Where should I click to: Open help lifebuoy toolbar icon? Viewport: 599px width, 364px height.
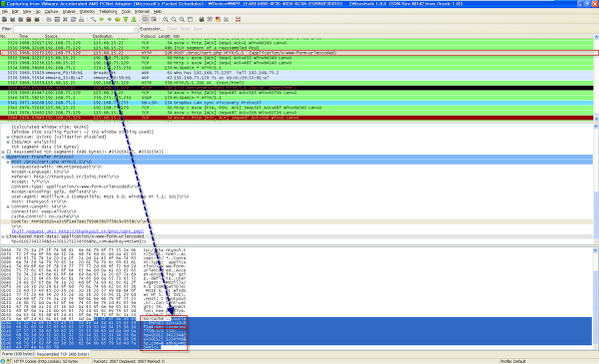coord(238,20)
